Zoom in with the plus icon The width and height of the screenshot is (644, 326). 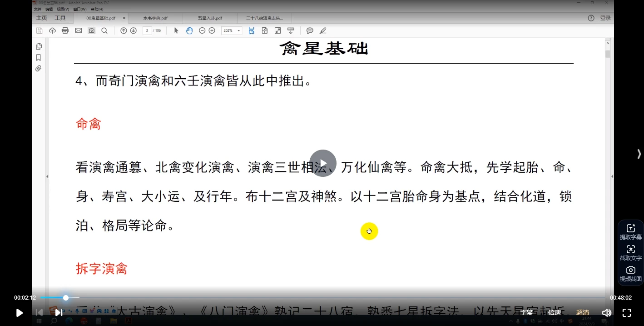tap(211, 30)
